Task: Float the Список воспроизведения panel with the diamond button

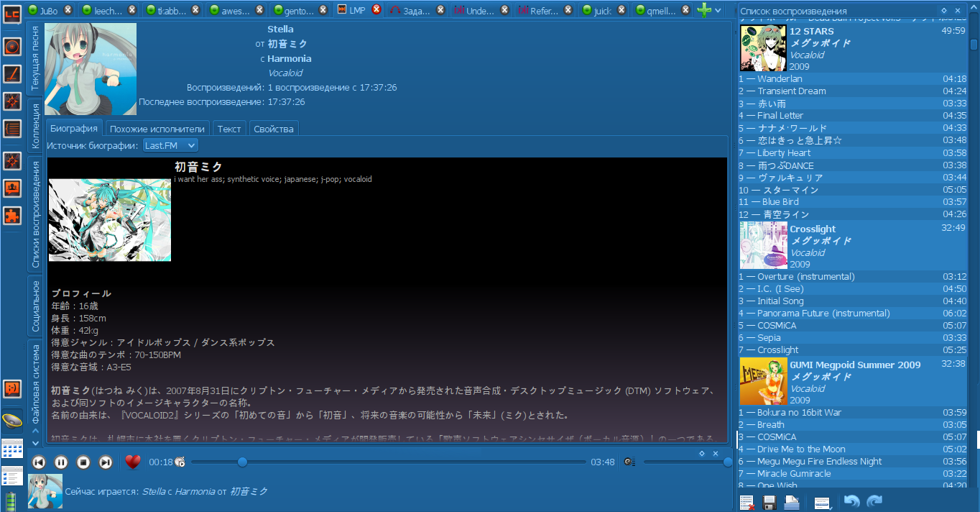Action: pos(943,11)
